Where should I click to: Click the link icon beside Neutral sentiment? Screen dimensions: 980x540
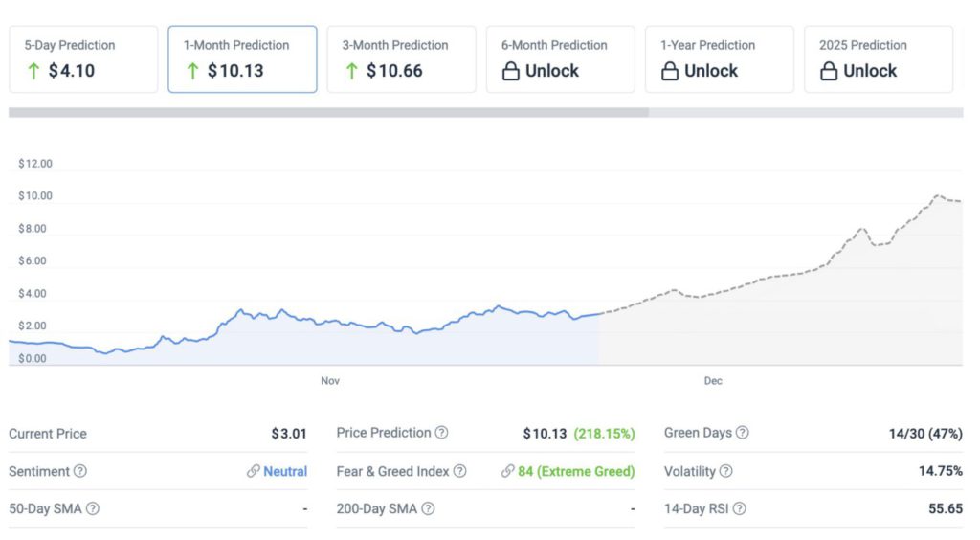point(253,471)
